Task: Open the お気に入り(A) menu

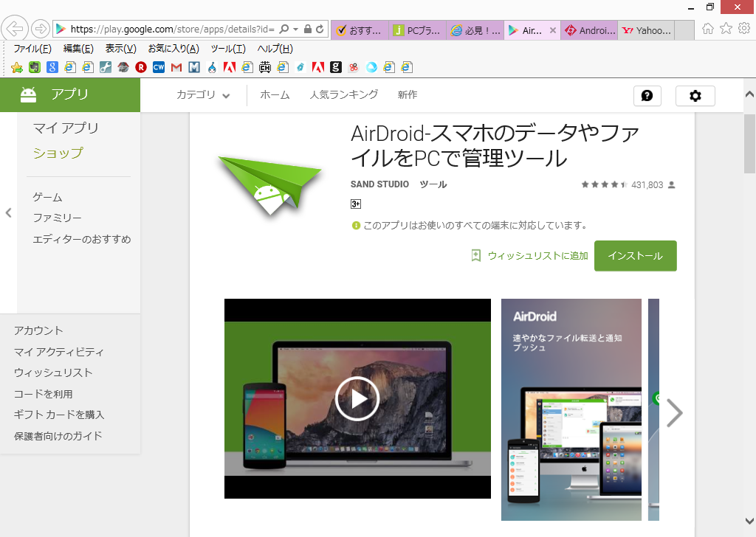Action: pyautogui.click(x=173, y=49)
